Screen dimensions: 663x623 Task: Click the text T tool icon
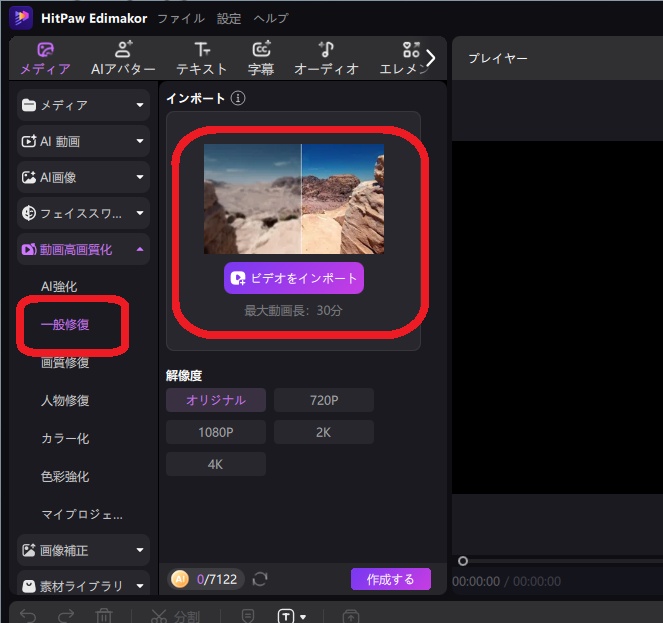point(286,616)
